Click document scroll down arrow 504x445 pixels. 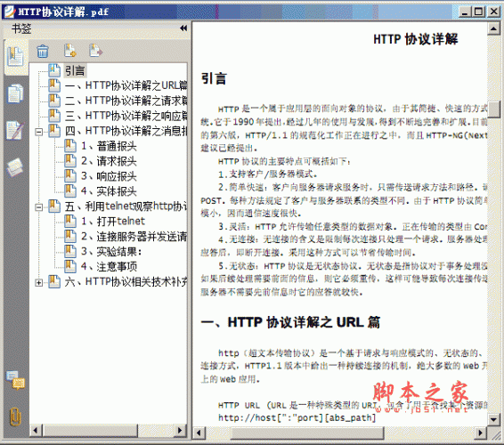point(493,419)
